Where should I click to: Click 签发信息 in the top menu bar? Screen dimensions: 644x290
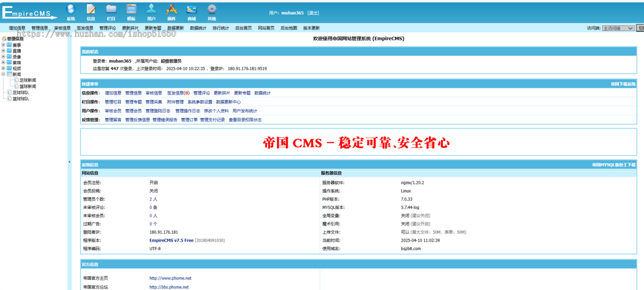85,28
